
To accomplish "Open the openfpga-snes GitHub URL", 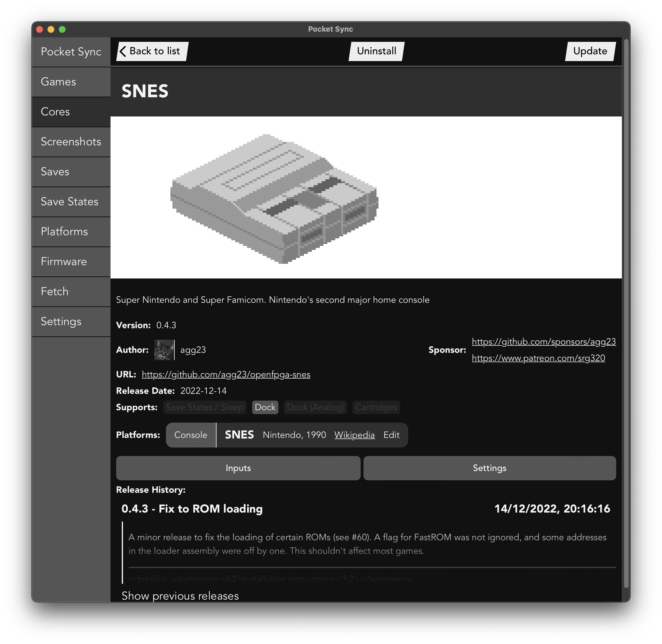I will coord(226,374).
